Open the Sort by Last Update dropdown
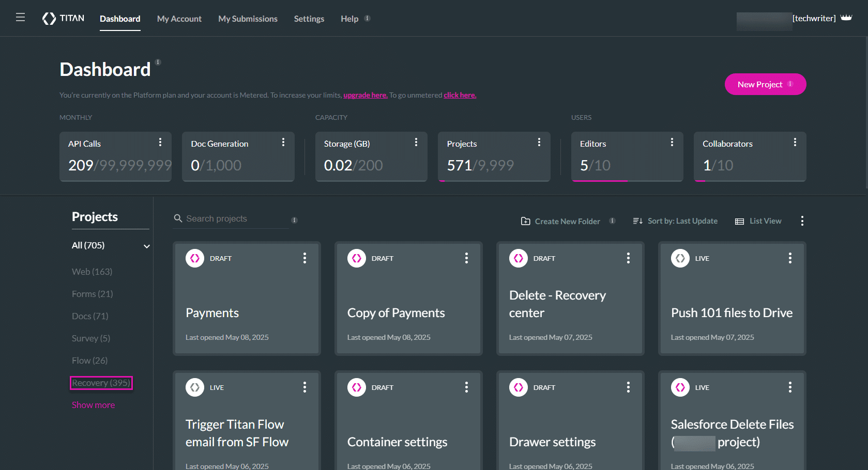Screen dimensions: 868x470 click(x=675, y=221)
